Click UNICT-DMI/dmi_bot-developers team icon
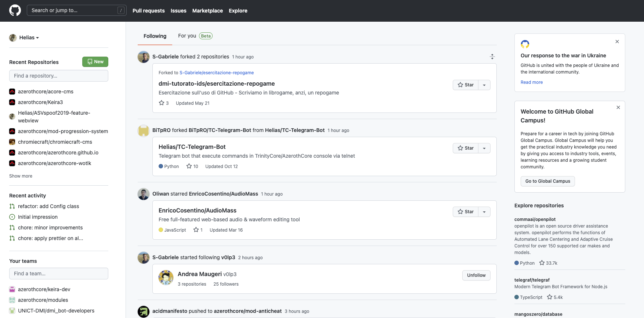Viewport: 644px width, 318px height. 12,311
